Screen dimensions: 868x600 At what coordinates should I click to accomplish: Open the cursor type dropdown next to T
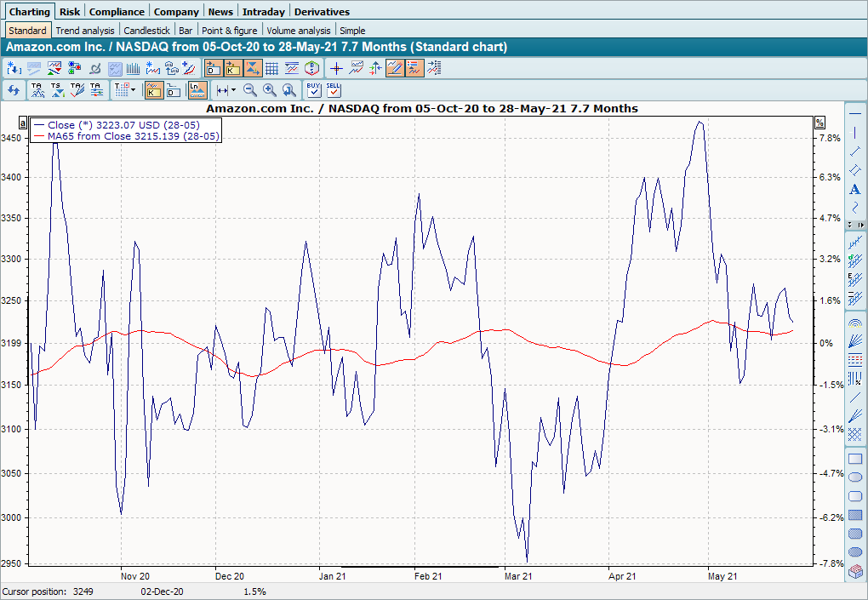(133, 89)
